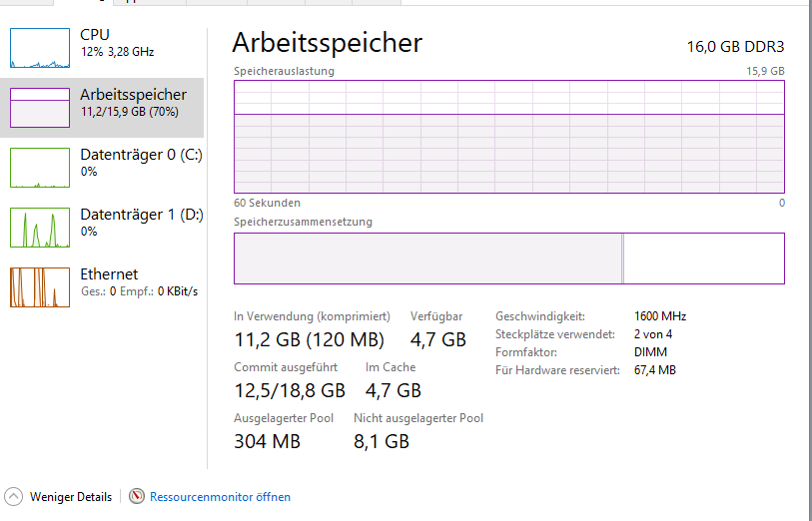
Task: Select the CPU label in the sidebar
Action: [x=95, y=35]
